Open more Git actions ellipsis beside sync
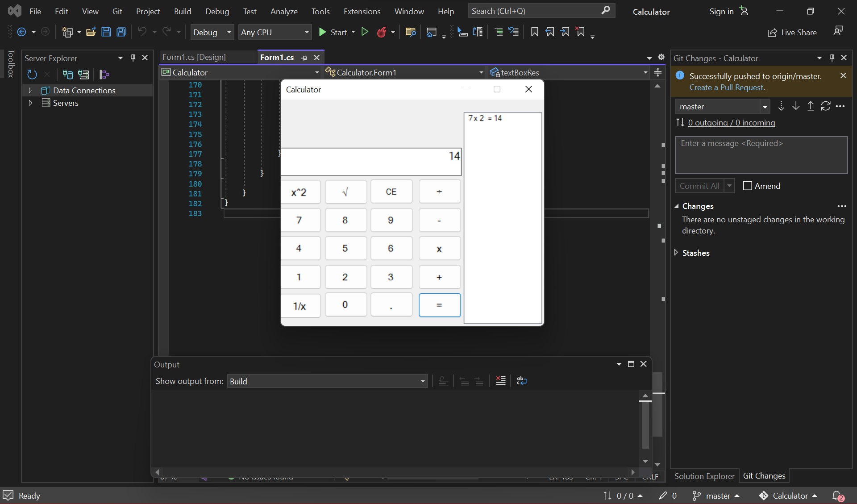The image size is (857, 504). click(840, 106)
